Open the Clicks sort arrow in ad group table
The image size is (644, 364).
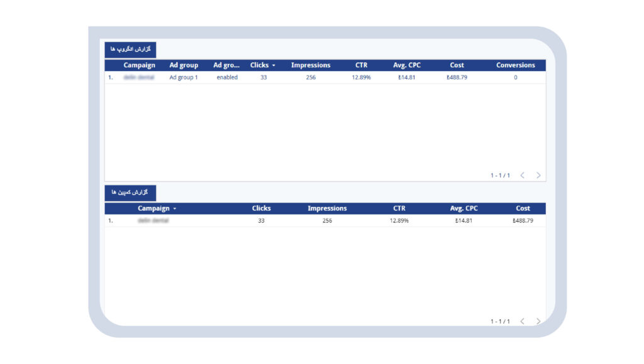pyautogui.click(x=274, y=65)
